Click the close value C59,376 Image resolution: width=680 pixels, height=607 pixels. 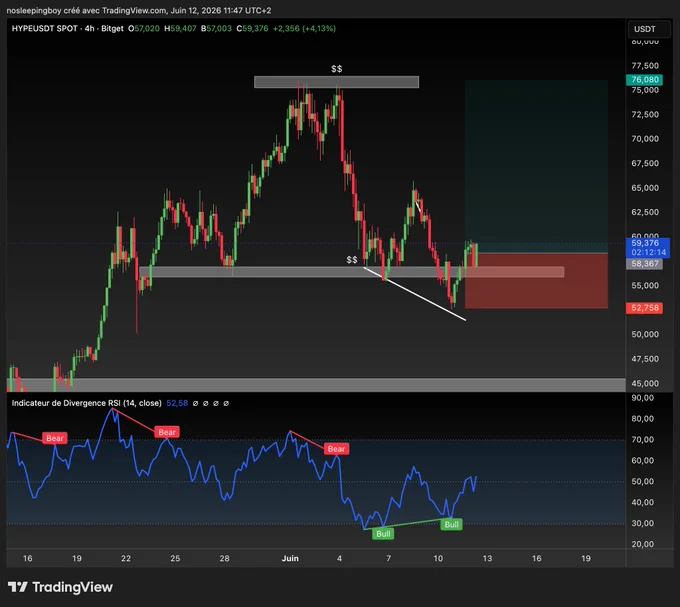point(252,29)
